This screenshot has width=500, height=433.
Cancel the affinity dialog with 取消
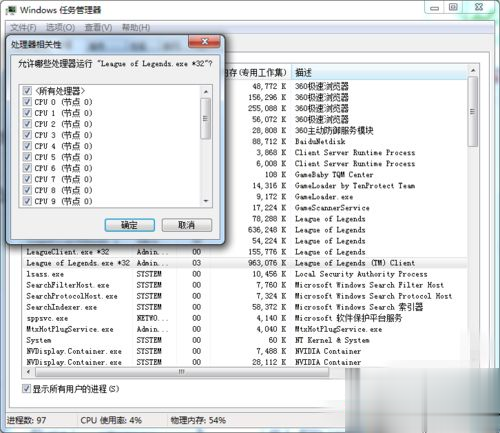(x=187, y=225)
